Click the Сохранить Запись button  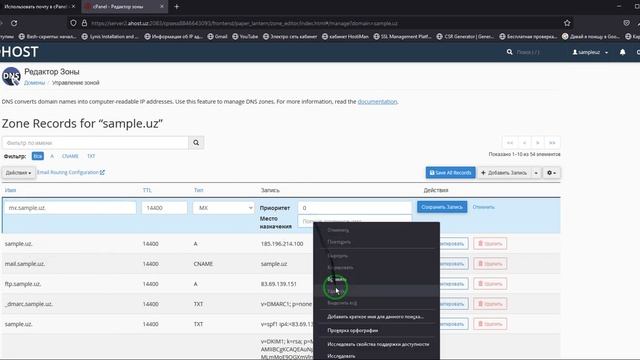tap(442, 207)
